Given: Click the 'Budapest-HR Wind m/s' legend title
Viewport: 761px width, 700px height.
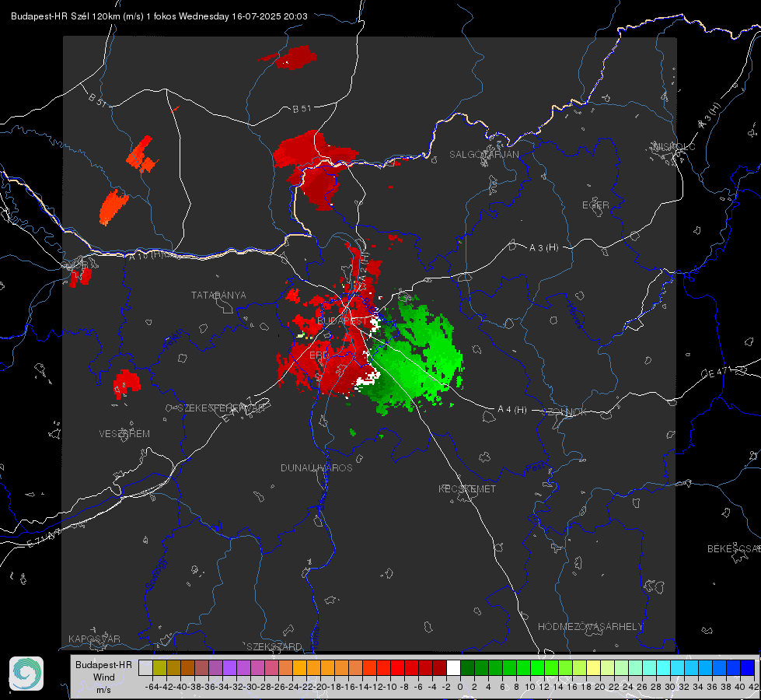Looking at the screenshot, I should (x=104, y=677).
